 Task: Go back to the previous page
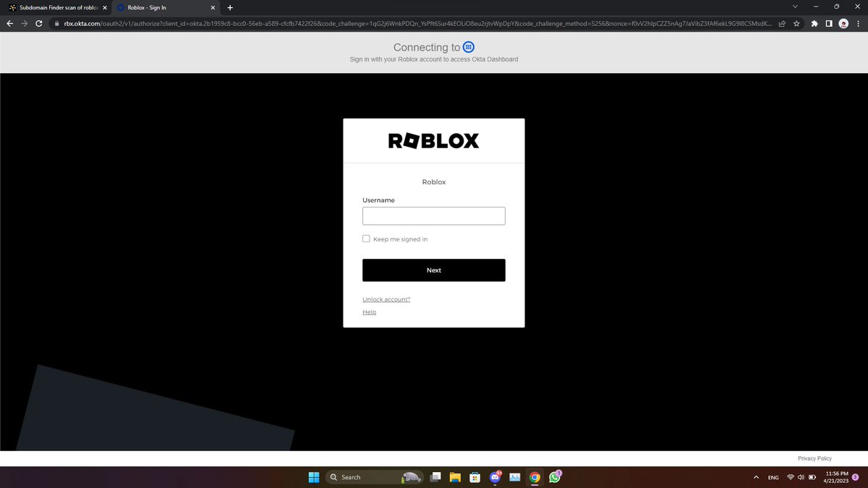[9, 23]
